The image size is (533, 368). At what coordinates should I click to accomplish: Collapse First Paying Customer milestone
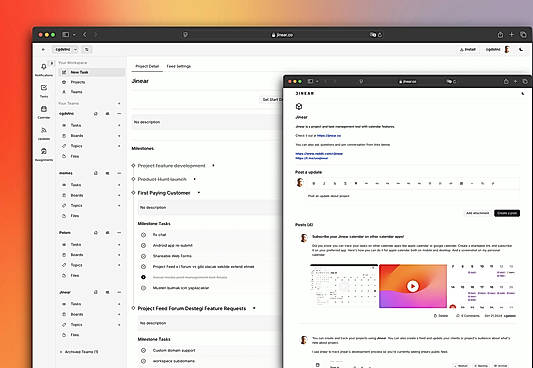[x=199, y=193]
